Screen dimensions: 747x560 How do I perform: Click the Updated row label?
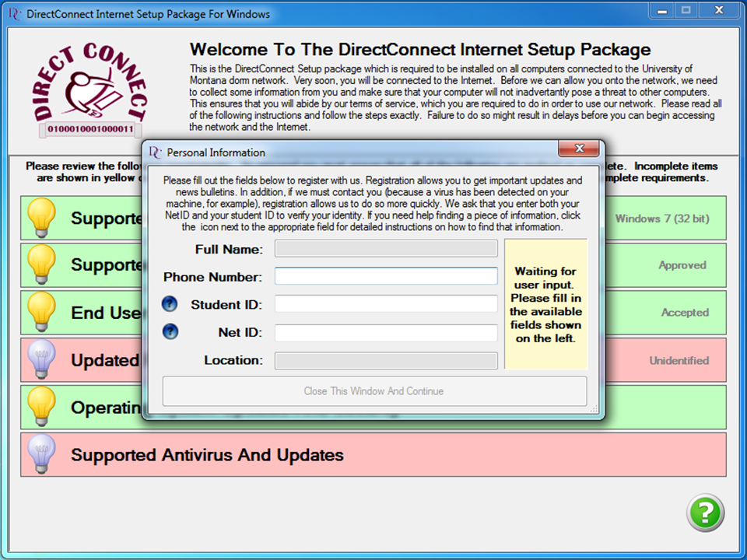click(x=105, y=360)
